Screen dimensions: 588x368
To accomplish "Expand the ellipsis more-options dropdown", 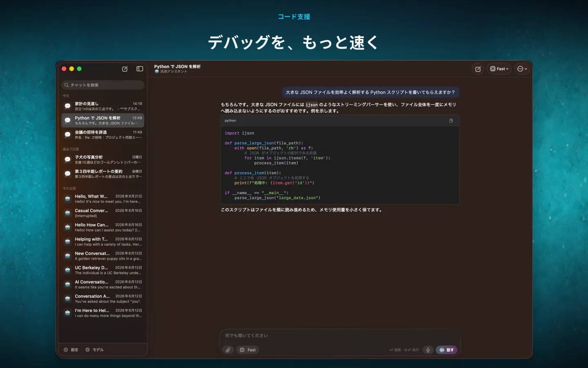I will [x=522, y=69].
